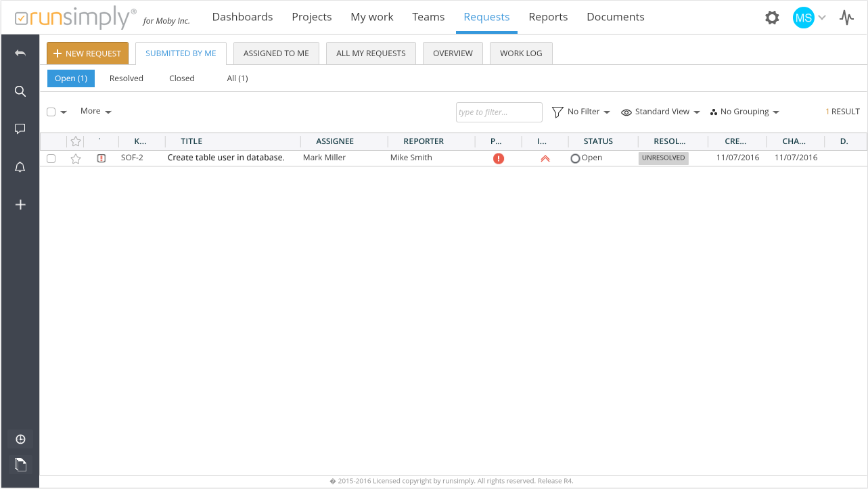This screenshot has width=868, height=489.
Task: Open the No Filter dropdown
Action: (x=581, y=112)
